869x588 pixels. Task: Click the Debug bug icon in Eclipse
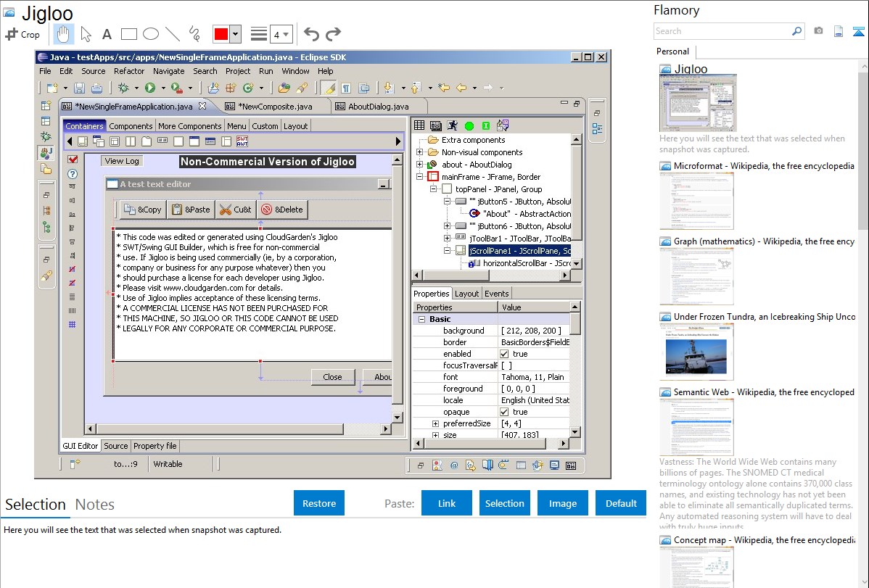[x=123, y=88]
